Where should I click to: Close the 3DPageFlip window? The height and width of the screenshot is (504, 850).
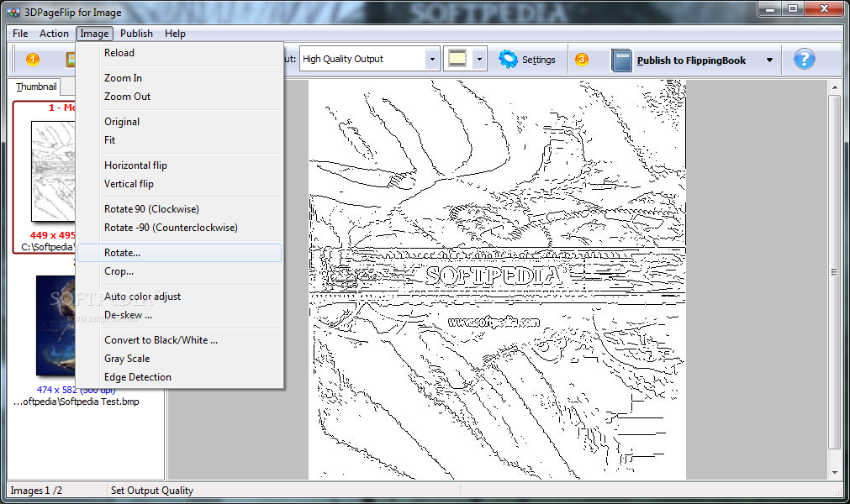point(824,8)
